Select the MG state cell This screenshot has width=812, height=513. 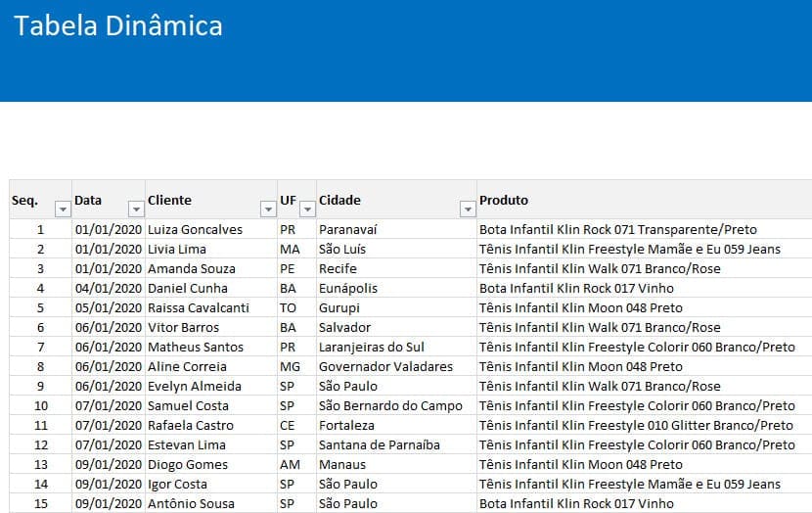pos(297,367)
